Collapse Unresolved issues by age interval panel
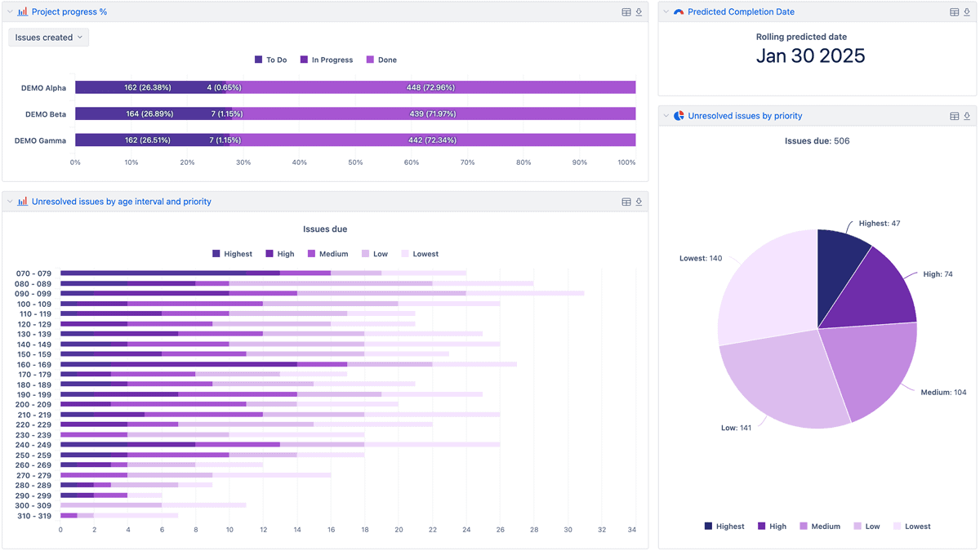 11,202
